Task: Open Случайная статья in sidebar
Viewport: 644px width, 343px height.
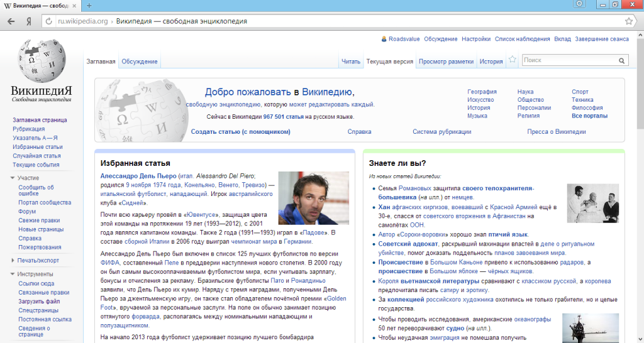Action: pos(36,156)
